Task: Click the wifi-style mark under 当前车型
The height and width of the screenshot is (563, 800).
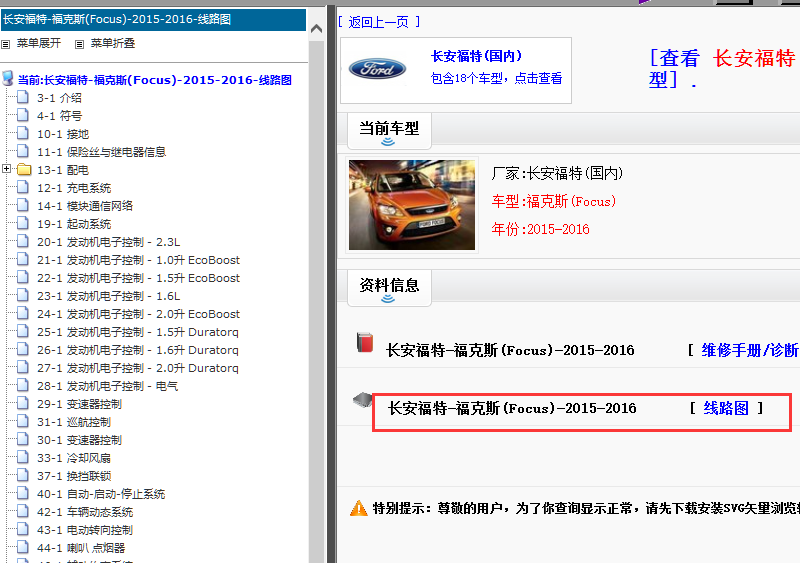Action: tap(388, 141)
